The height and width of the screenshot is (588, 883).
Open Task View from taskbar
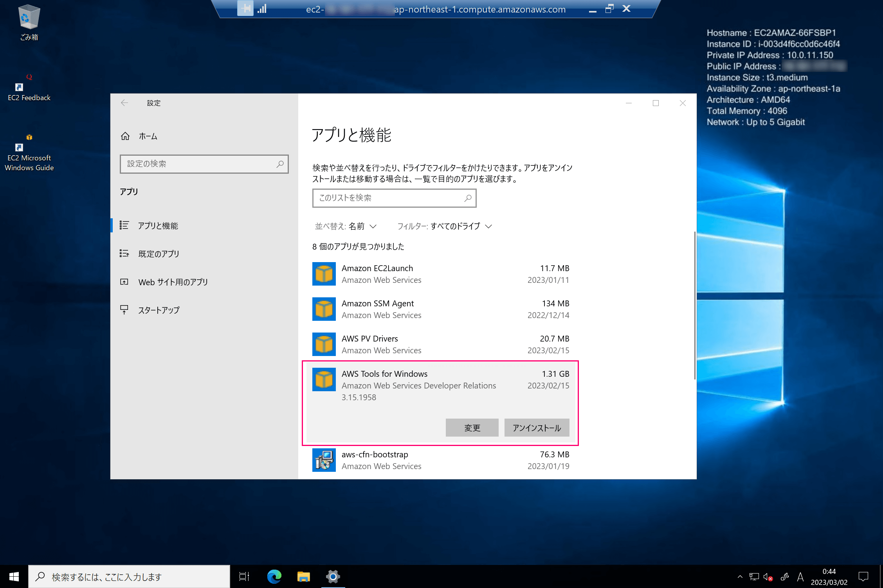(x=244, y=577)
